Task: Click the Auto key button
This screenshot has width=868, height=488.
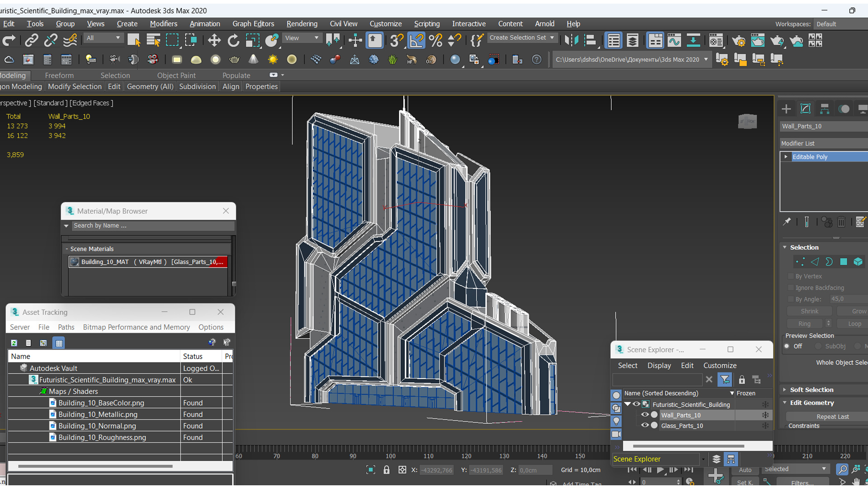Action: click(x=745, y=470)
